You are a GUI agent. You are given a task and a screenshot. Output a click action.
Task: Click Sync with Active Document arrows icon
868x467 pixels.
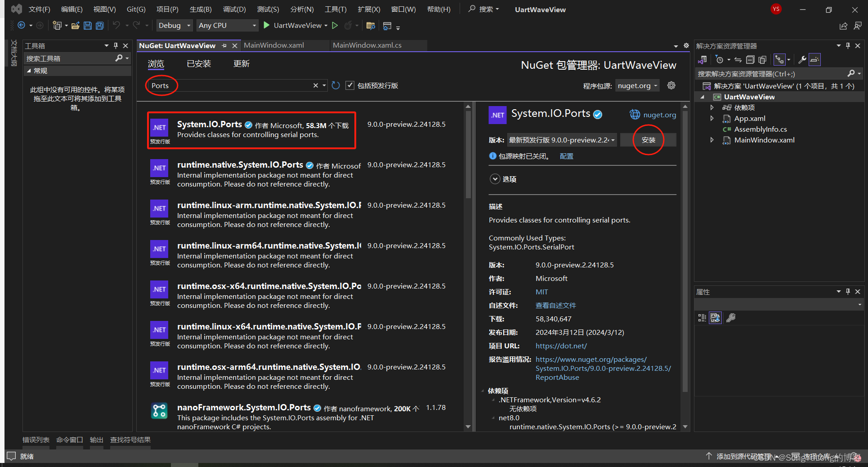point(738,60)
